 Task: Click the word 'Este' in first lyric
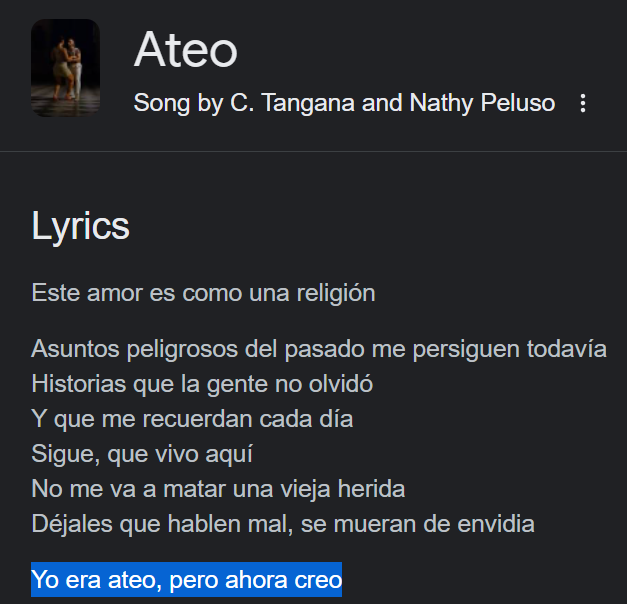[51, 293]
